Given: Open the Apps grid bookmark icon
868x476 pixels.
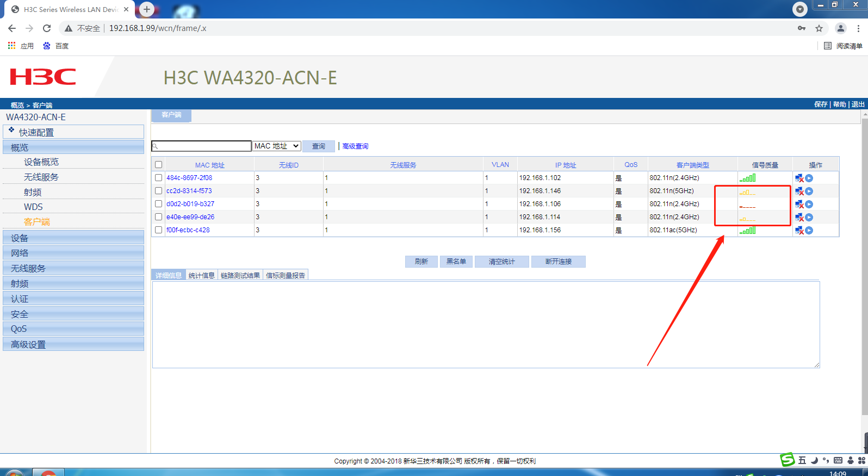Looking at the screenshot, I should pyautogui.click(x=11, y=46).
